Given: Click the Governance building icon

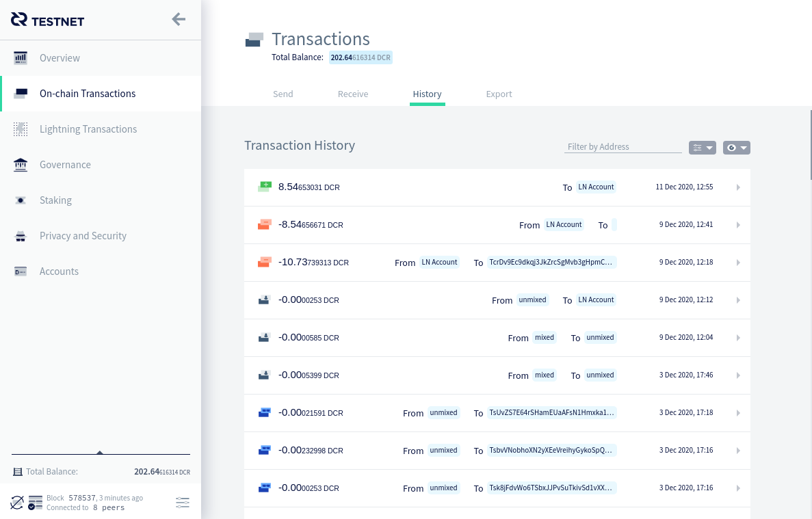Looking at the screenshot, I should click(x=21, y=165).
